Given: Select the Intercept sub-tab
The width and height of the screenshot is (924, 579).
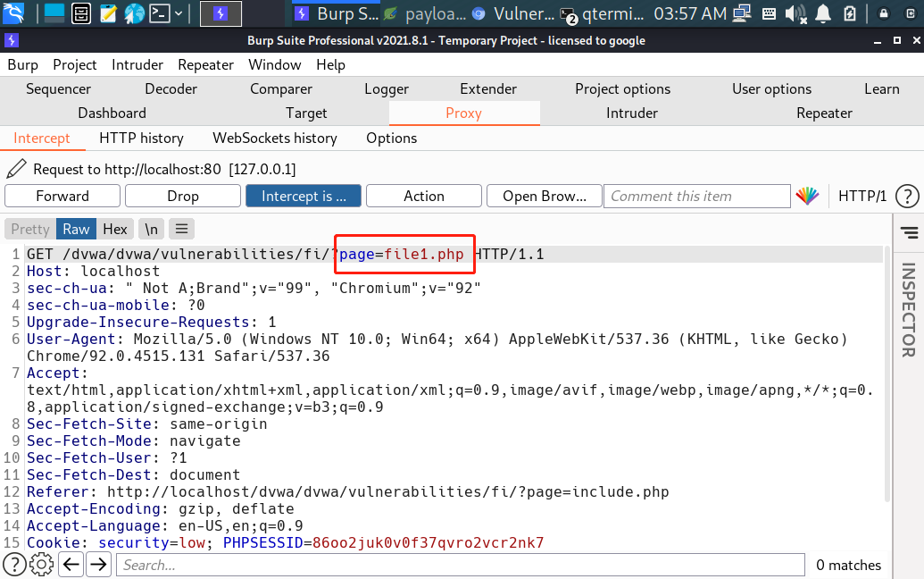Looking at the screenshot, I should tap(42, 138).
